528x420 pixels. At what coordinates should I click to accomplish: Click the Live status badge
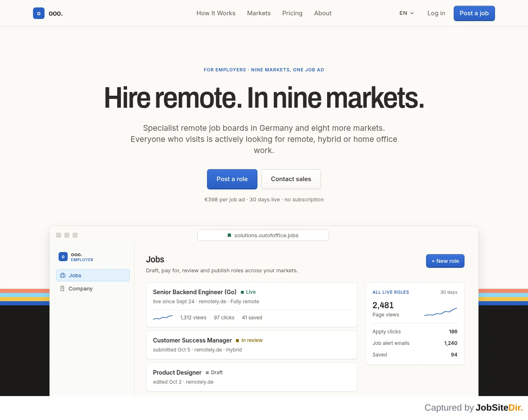pyautogui.click(x=248, y=292)
